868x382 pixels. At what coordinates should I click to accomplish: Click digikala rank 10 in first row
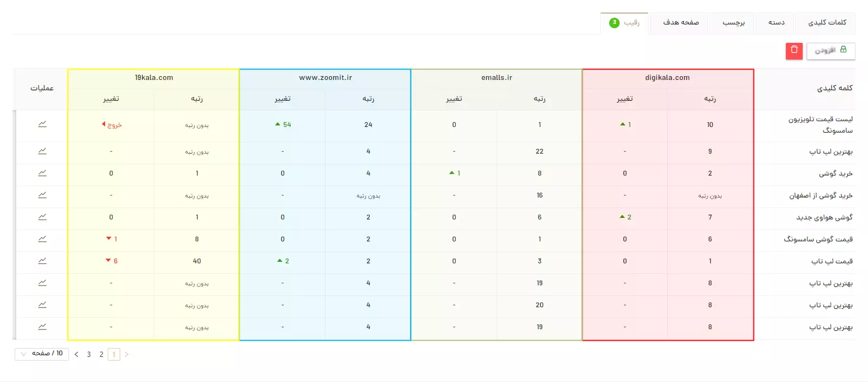710,124
